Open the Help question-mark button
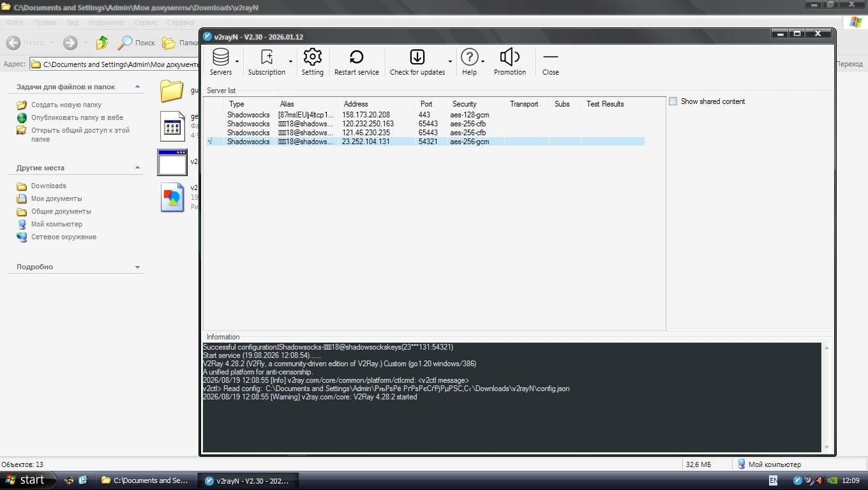 [469, 62]
